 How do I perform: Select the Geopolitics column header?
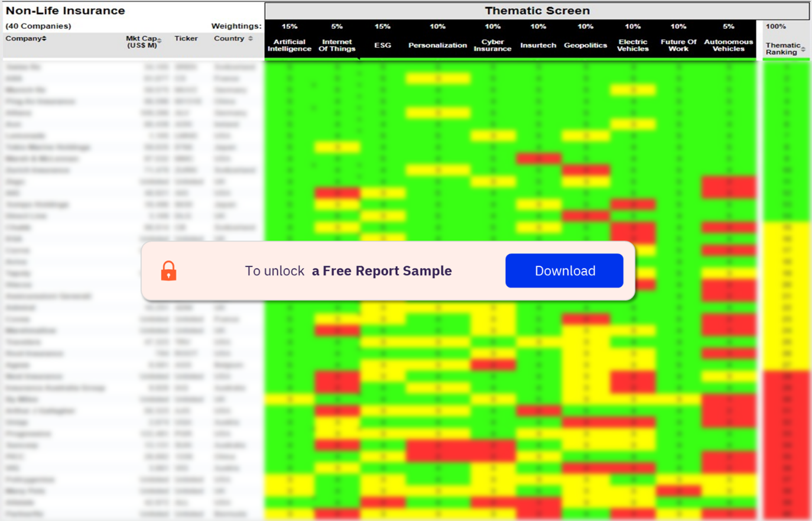tap(586, 46)
